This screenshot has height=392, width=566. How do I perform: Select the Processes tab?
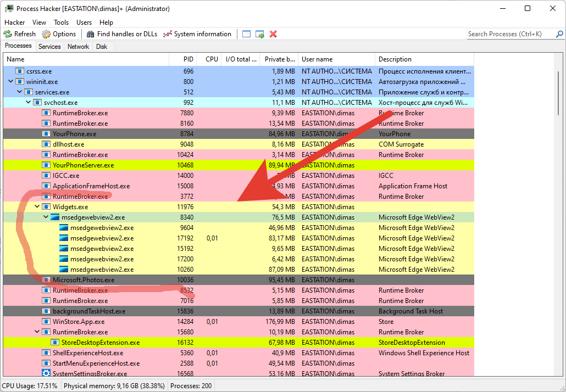(18, 46)
